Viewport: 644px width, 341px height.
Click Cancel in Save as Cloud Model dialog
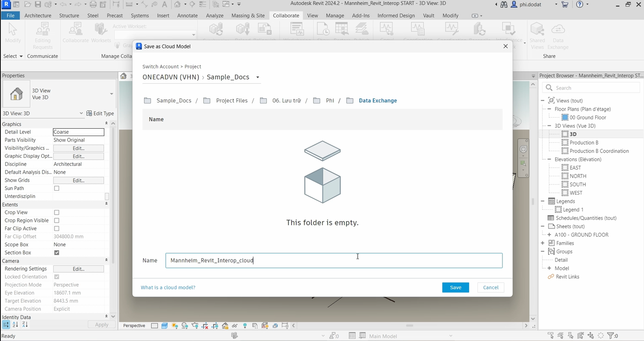[491, 288]
